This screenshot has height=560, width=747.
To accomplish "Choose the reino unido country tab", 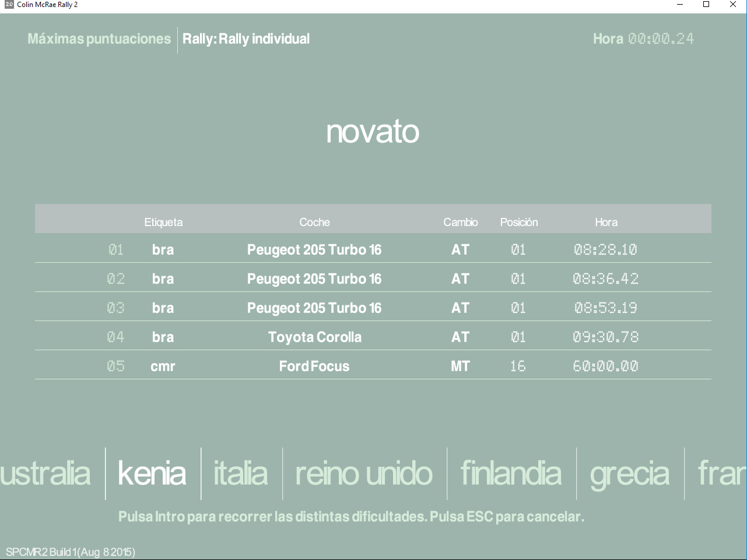I will coord(364,473).
